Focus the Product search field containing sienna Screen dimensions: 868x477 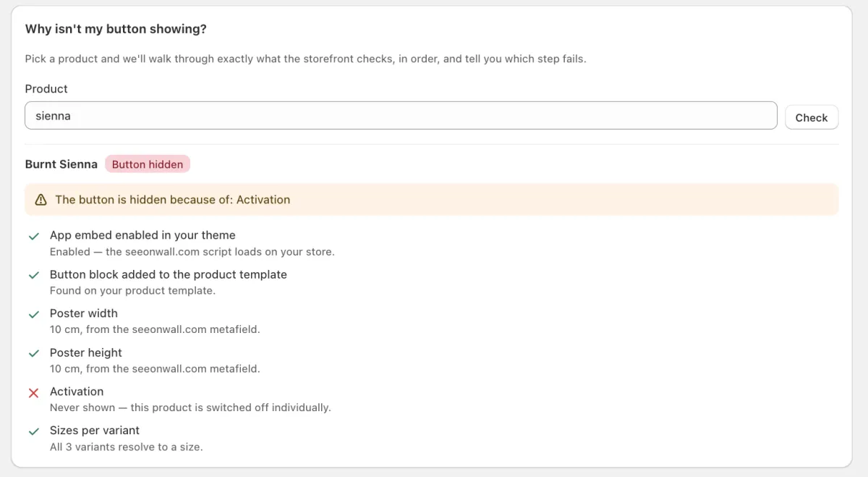pyautogui.click(x=401, y=116)
